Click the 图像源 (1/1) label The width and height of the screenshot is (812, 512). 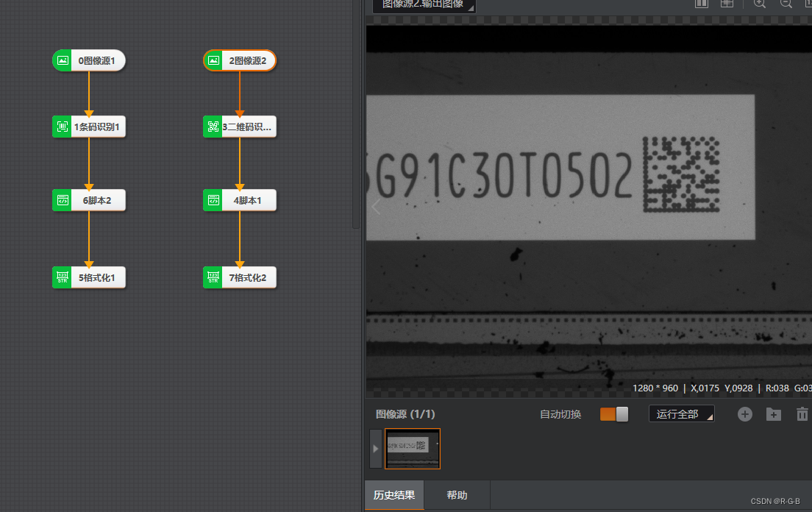405,414
